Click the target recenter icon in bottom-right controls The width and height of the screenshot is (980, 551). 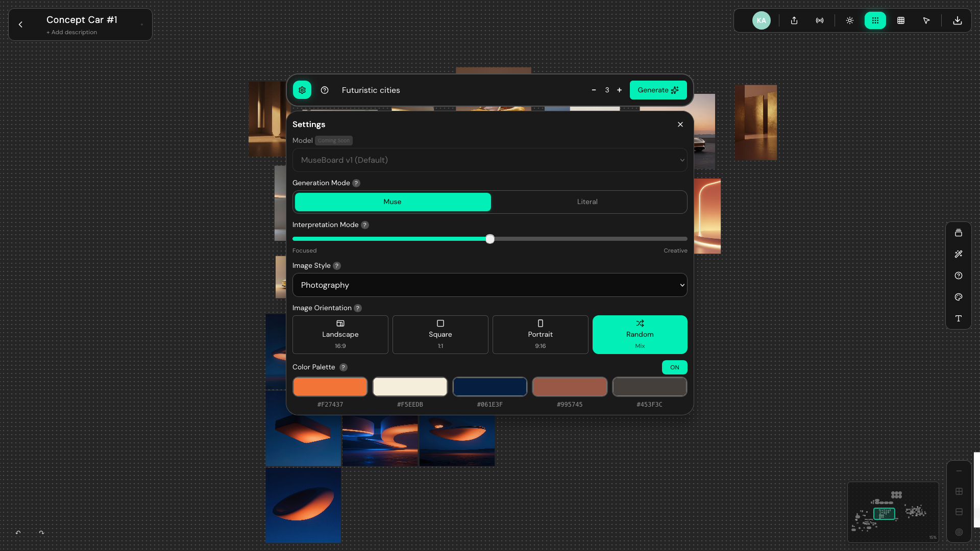tap(959, 532)
